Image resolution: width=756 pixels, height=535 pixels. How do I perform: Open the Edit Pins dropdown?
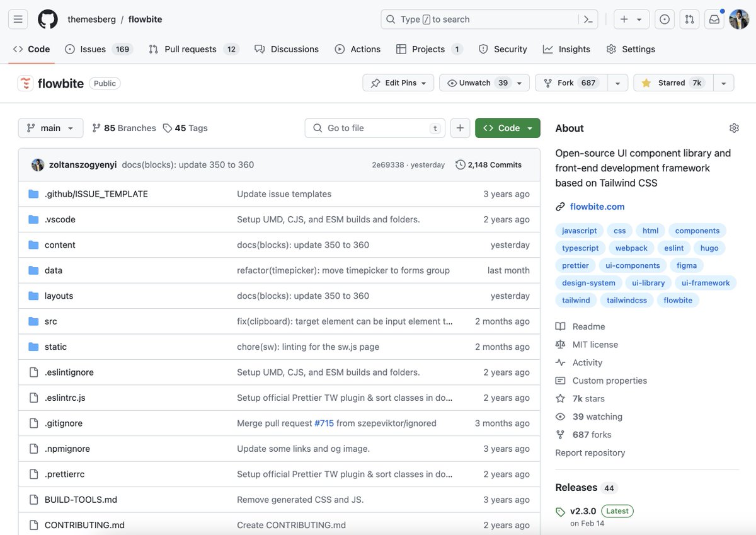click(x=398, y=83)
